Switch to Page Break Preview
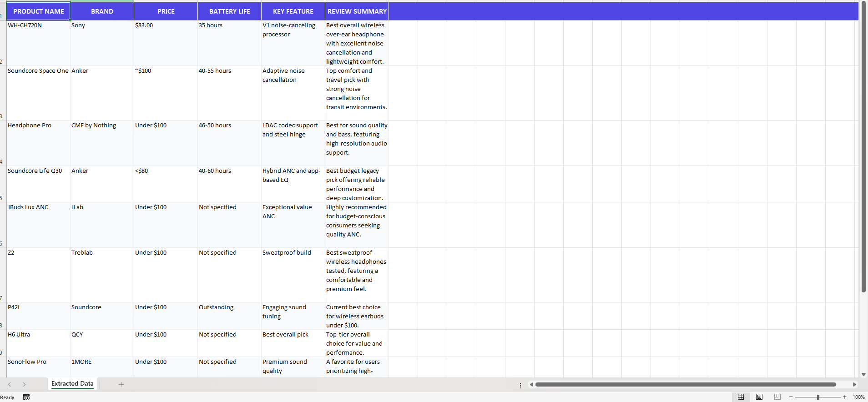Image resolution: width=868 pixels, height=402 pixels. [777, 397]
